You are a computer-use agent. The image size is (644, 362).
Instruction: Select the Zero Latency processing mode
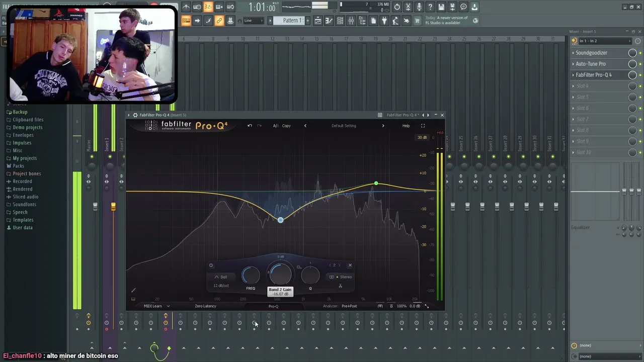click(205, 306)
